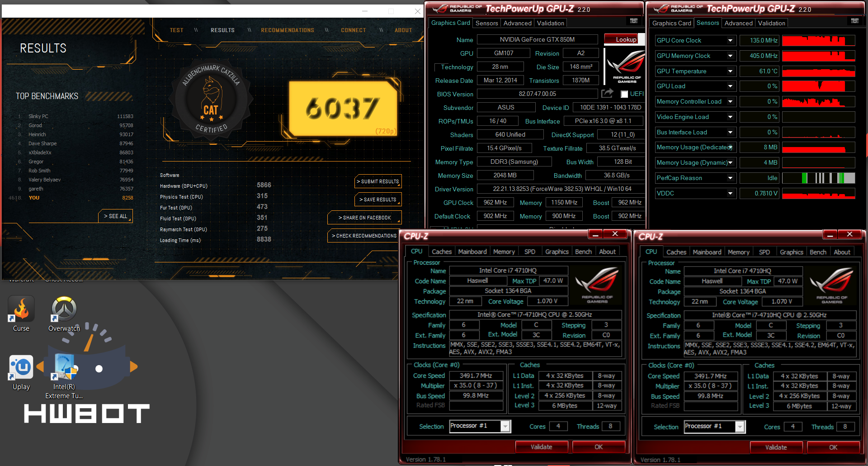Launch the Uplay desktop shortcut
This screenshot has width=868, height=466.
[x=21, y=372]
